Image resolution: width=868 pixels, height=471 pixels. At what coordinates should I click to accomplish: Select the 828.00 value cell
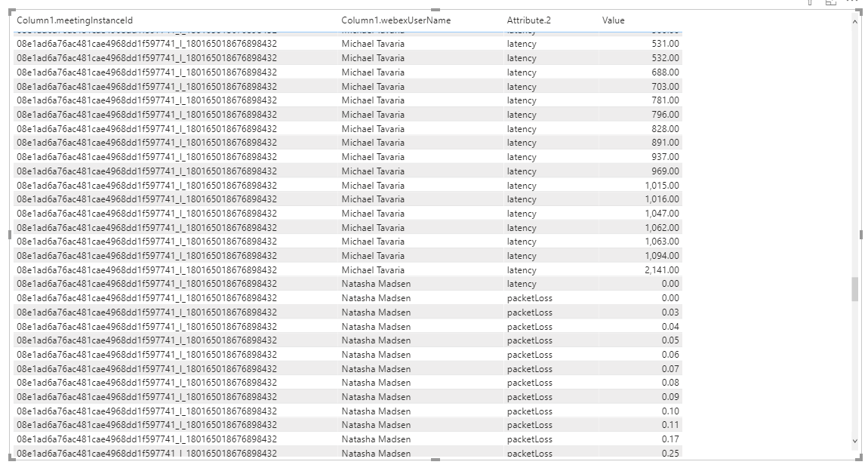(665, 129)
